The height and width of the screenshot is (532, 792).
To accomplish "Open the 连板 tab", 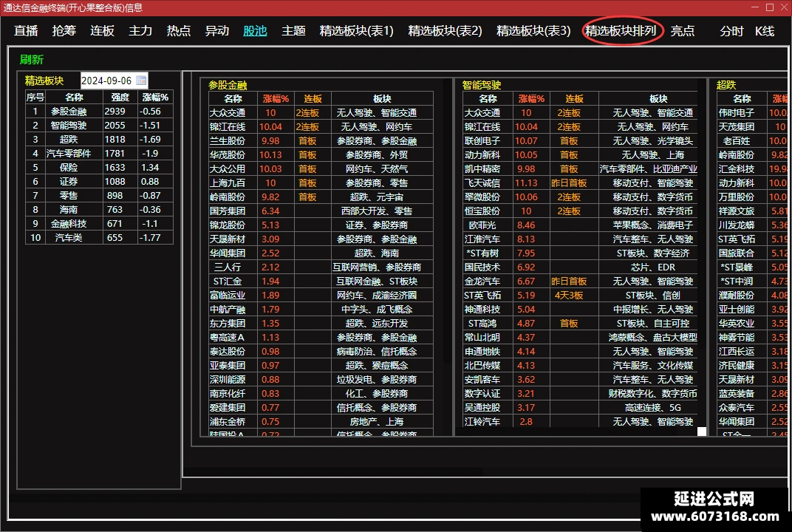I will pos(102,31).
